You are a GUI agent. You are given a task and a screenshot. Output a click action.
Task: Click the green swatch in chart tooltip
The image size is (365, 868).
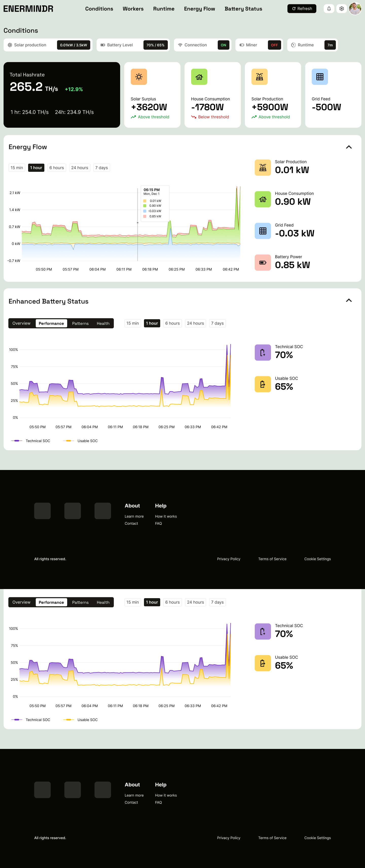(145, 206)
